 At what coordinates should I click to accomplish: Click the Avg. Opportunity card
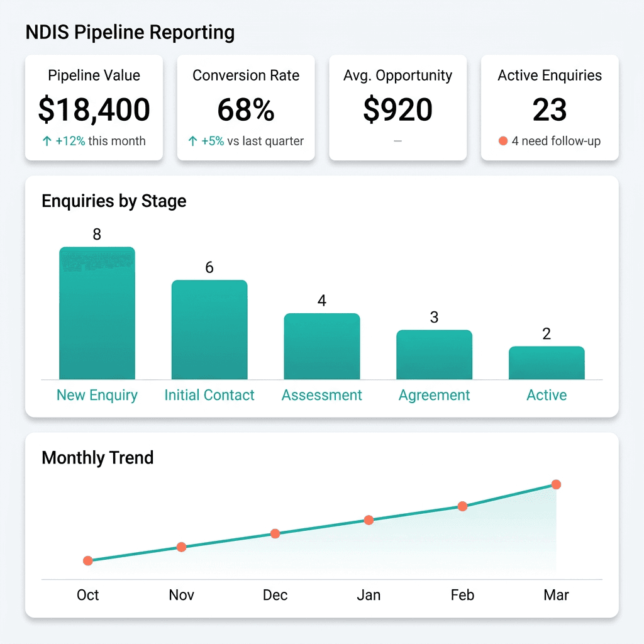(x=397, y=107)
